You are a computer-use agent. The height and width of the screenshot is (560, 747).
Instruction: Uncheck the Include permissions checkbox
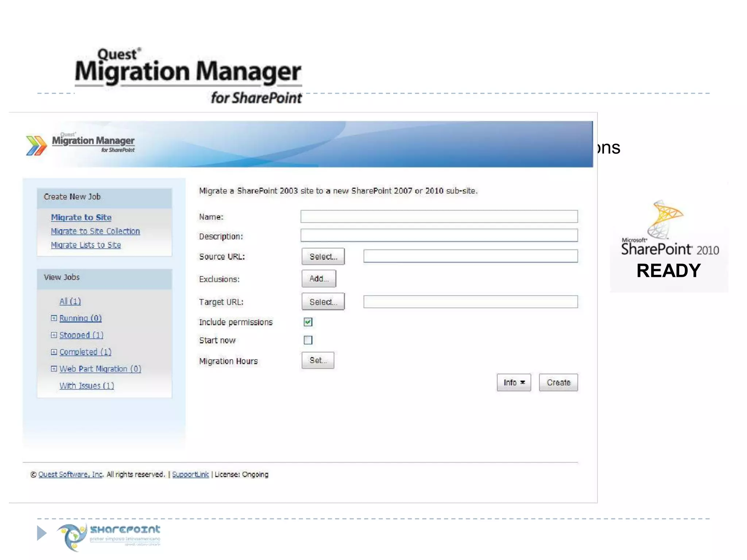coord(308,322)
